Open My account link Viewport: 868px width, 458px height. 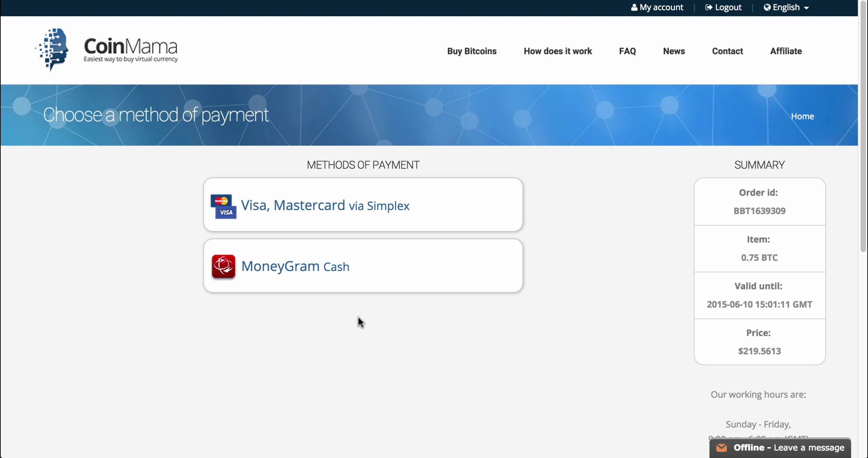[657, 7]
